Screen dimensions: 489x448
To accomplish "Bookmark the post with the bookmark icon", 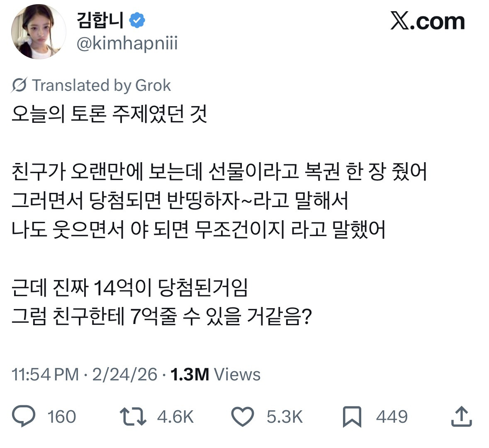I will pyautogui.click(x=352, y=416).
